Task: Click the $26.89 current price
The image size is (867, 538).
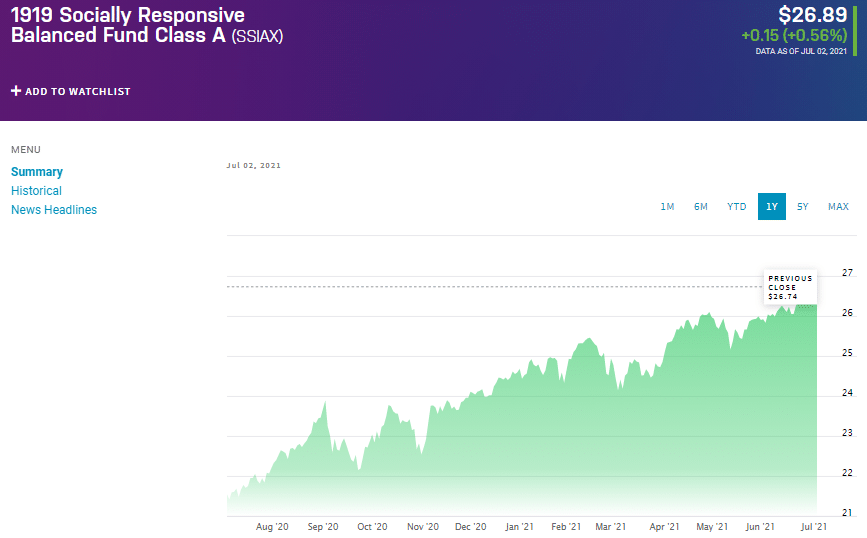Action: point(812,15)
